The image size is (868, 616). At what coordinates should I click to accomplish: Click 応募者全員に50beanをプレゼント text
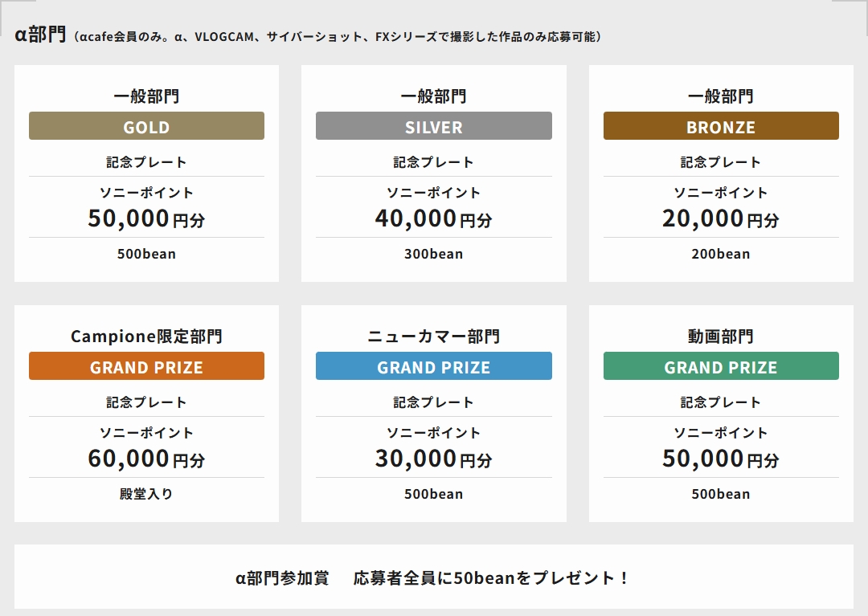tap(491, 577)
